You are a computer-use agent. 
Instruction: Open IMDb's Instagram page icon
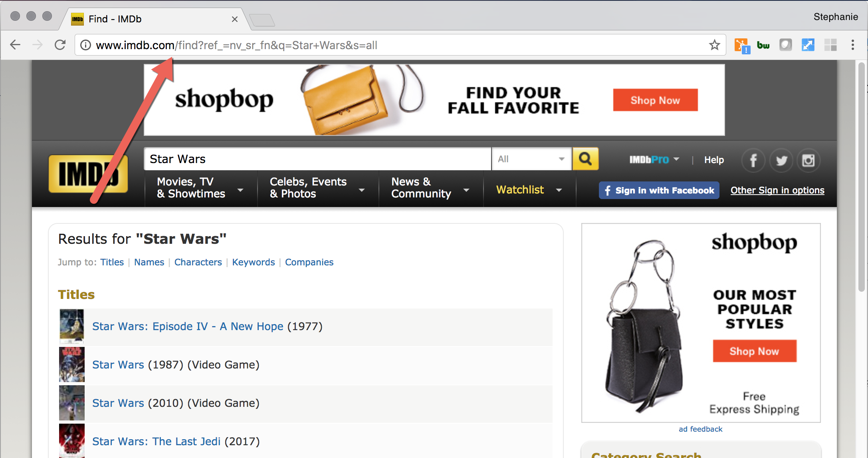(x=809, y=161)
